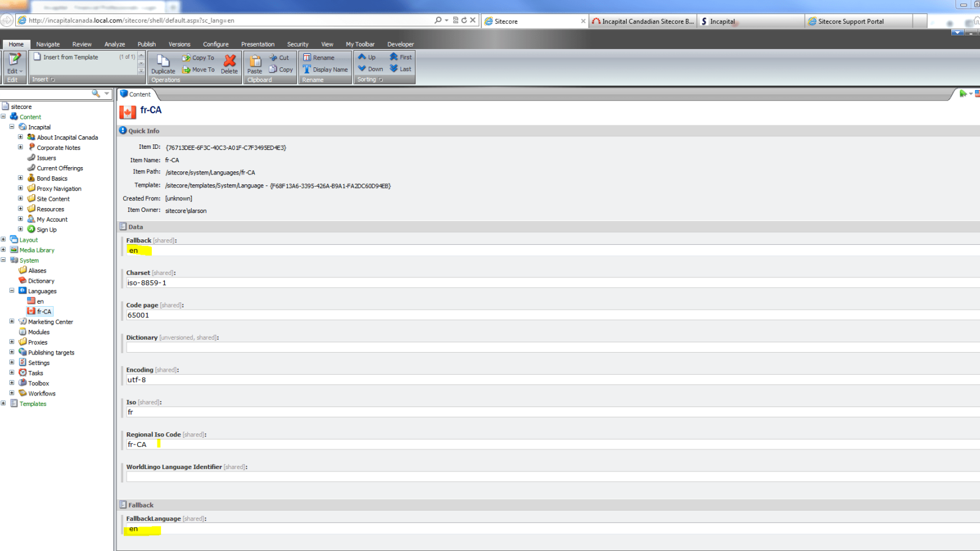
Task: Click Insert from Template button
Action: tap(70, 57)
